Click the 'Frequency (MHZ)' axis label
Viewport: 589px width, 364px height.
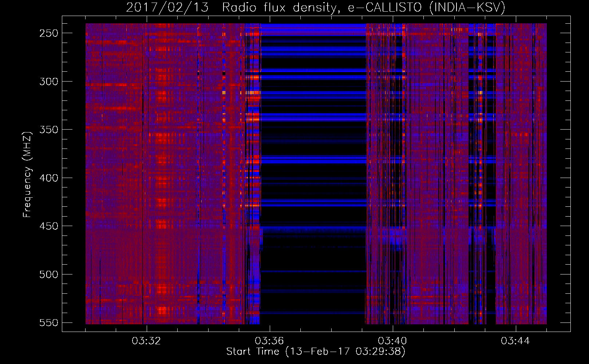point(27,174)
